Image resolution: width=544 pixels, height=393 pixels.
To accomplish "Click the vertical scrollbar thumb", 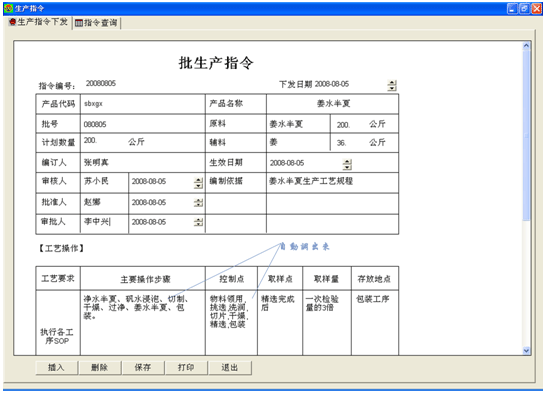I will coord(526,135).
